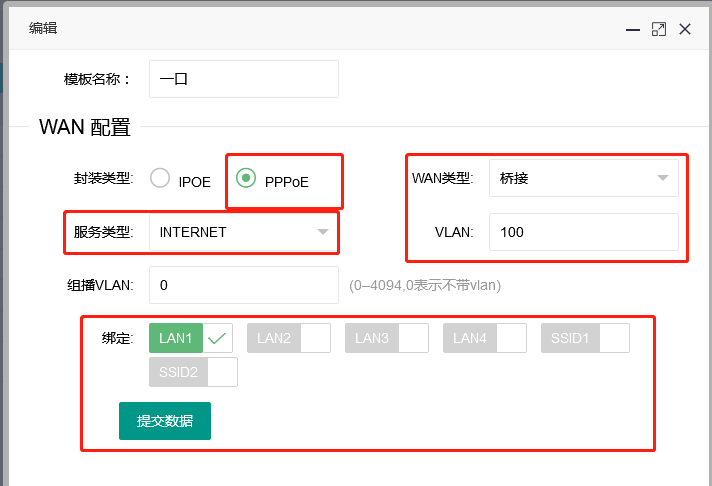Click the green checkmark on LAN1

pyautogui.click(x=217, y=339)
